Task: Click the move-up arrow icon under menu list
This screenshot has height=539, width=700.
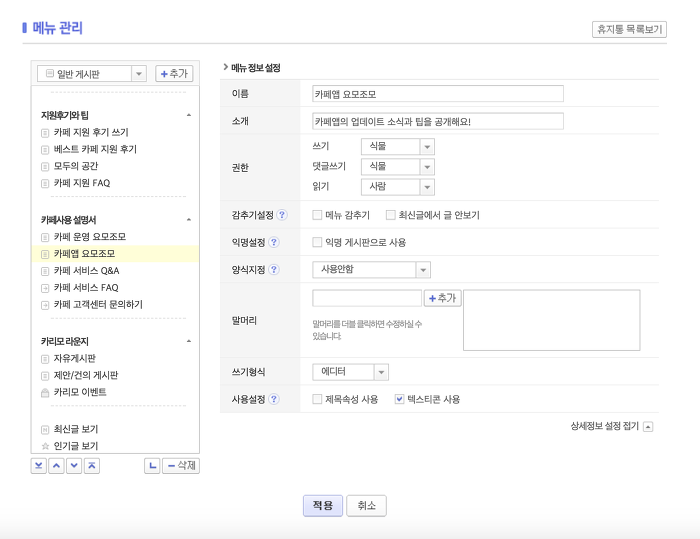Action: (x=56, y=466)
